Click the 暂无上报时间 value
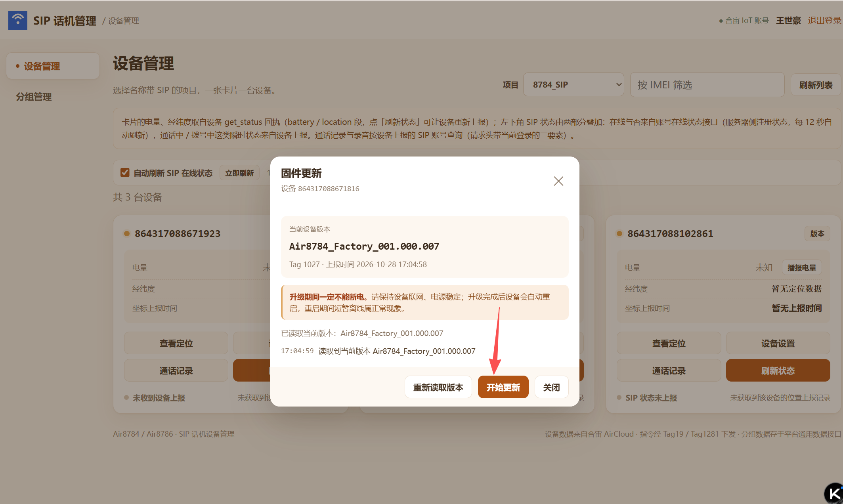 point(797,308)
